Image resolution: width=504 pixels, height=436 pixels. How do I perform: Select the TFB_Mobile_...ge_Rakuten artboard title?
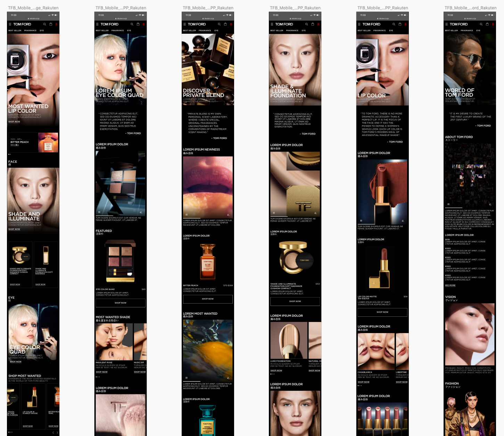point(33,8)
